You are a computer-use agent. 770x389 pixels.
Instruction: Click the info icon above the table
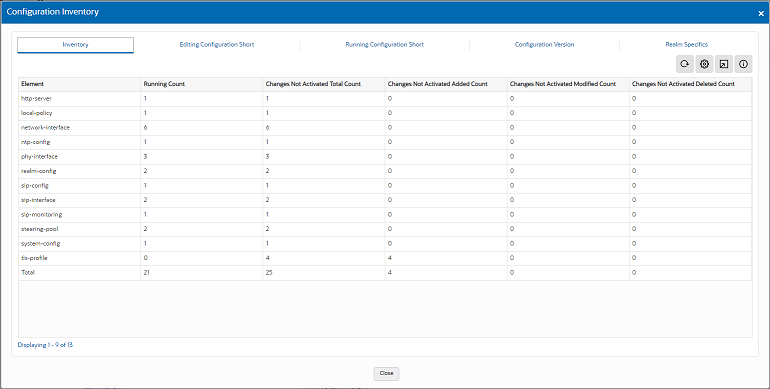743,64
